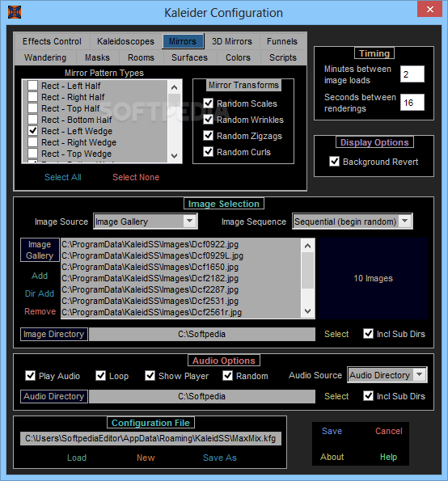Viewport: 448px width, 481px height.
Task: Enable Rect - Top Wedge pattern
Action: click(33, 154)
